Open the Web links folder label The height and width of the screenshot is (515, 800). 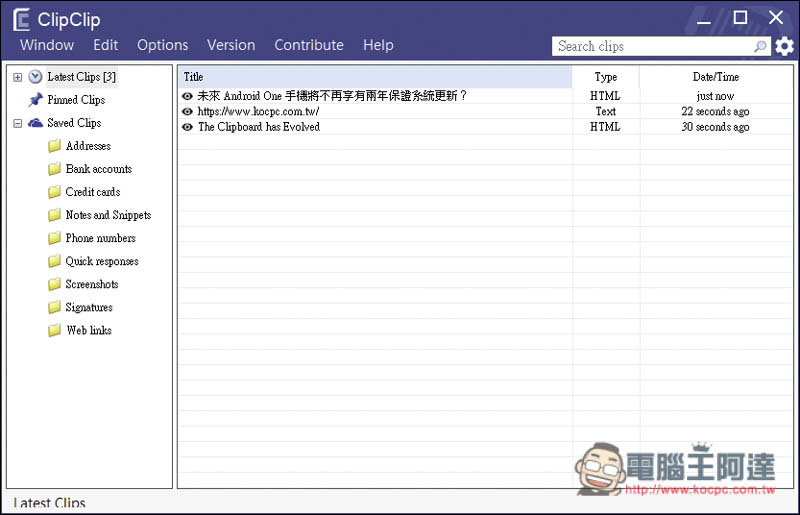[x=89, y=330]
